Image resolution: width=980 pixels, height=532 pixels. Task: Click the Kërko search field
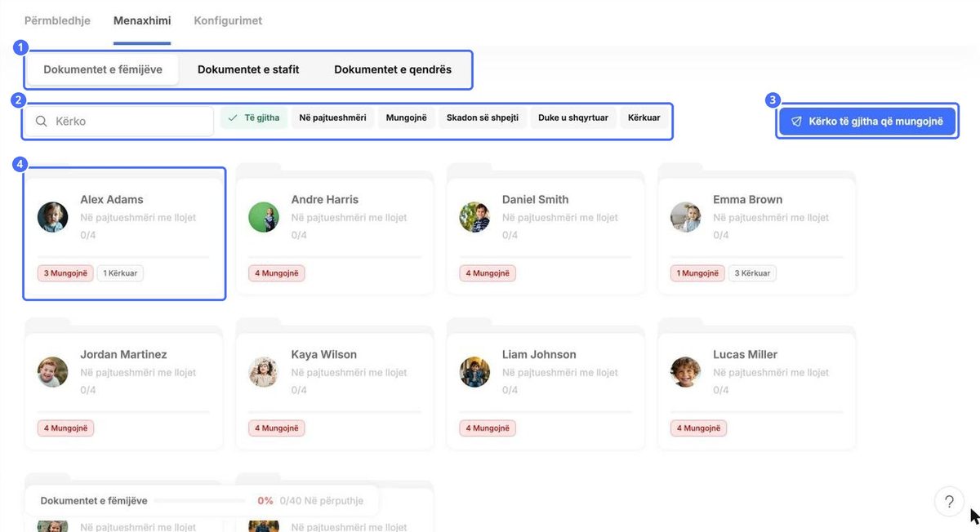(x=119, y=121)
